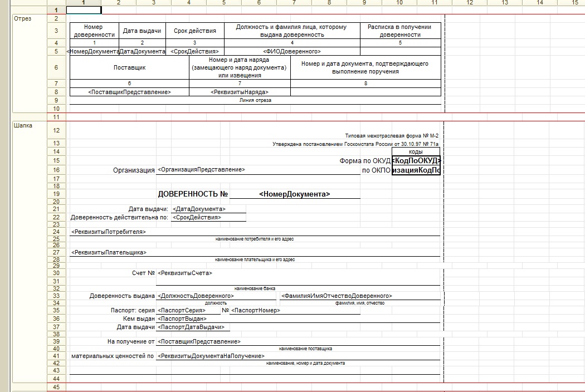Select the 'наименование банка' caption

click(x=255, y=288)
